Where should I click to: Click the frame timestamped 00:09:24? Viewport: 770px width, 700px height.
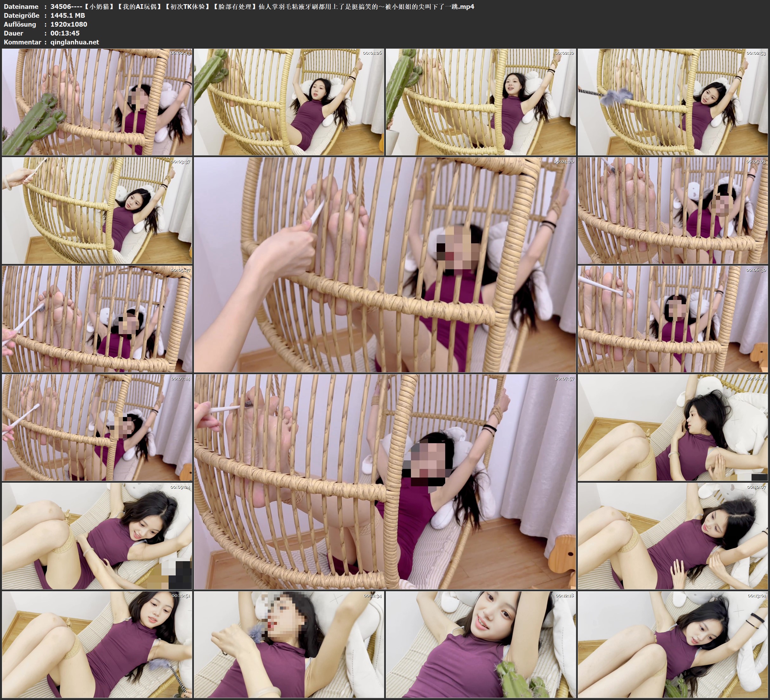pyautogui.click(x=97, y=536)
